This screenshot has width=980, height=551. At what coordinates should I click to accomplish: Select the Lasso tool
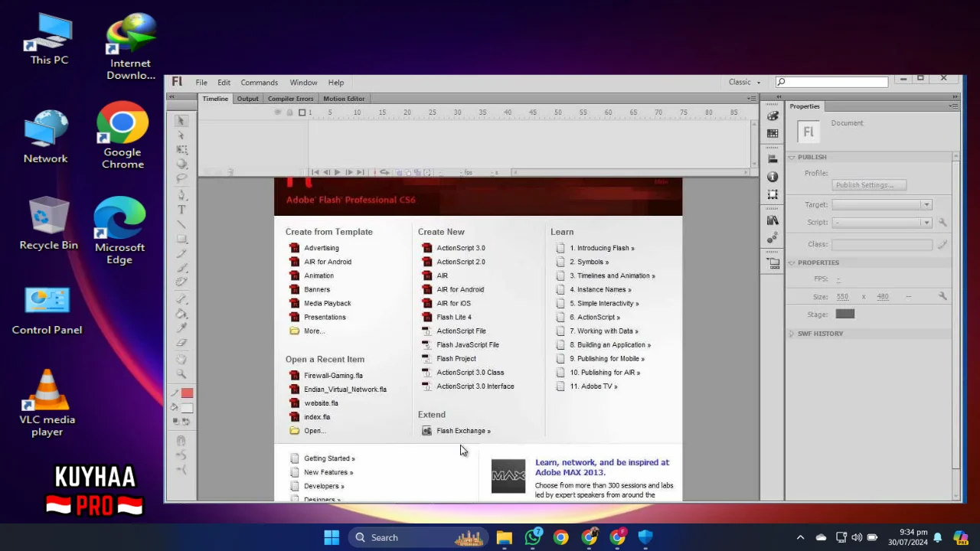click(181, 178)
